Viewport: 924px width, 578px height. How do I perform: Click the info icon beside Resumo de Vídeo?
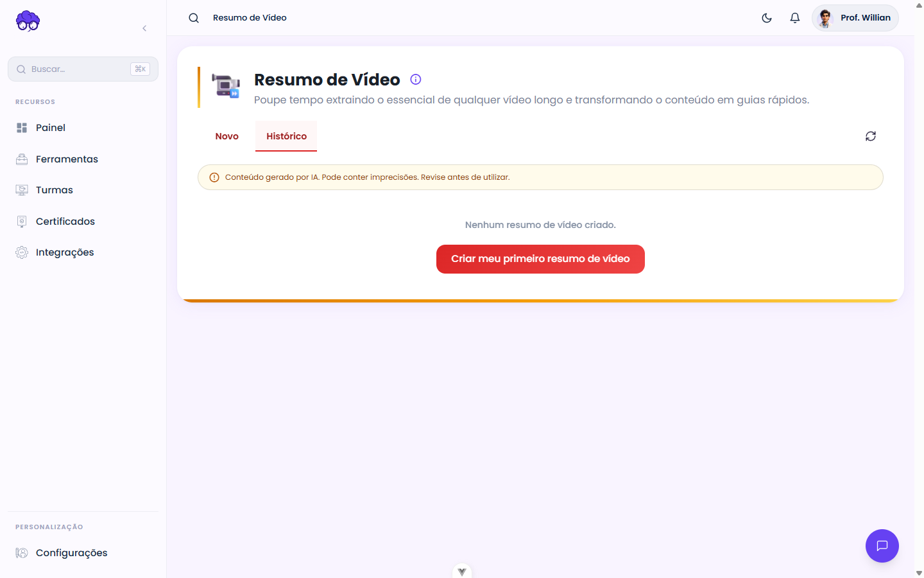click(416, 80)
